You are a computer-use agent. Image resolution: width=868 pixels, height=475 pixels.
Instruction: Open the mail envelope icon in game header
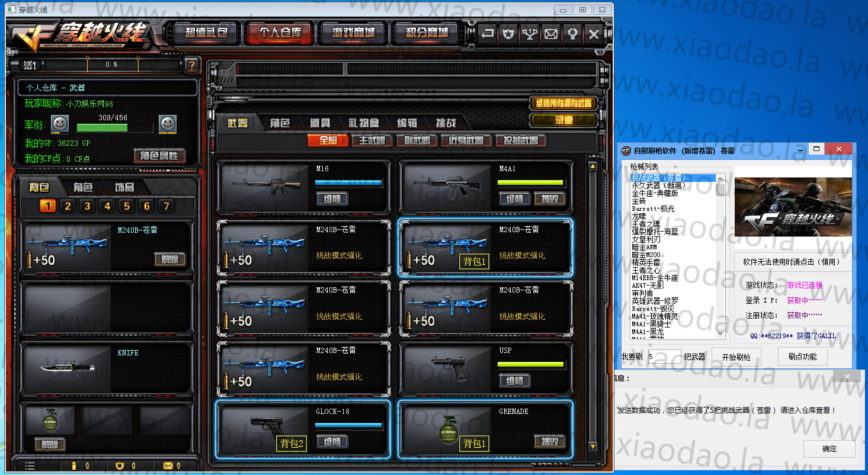click(551, 34)
